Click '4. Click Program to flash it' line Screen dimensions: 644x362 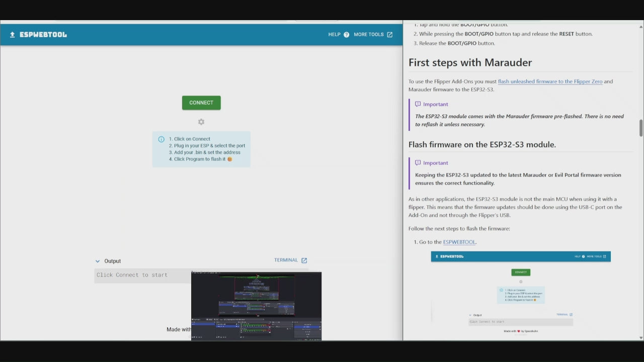pos(201,159)
